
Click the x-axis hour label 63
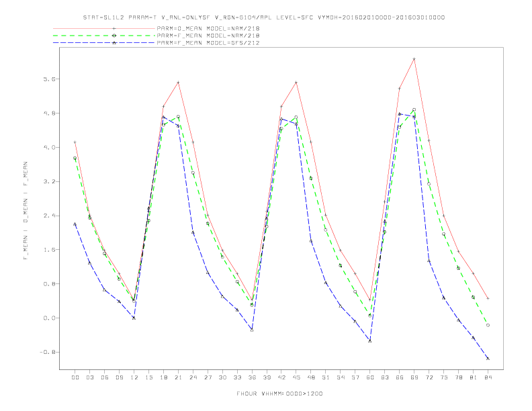(385, 377)
